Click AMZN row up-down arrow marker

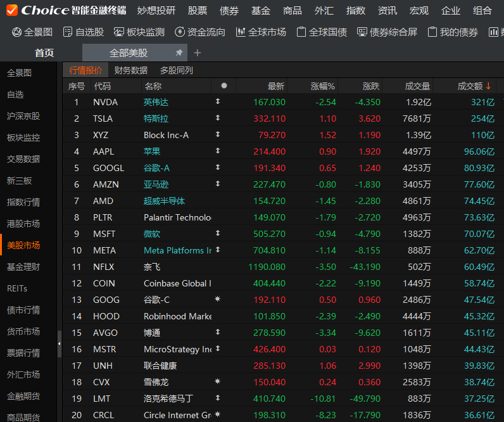pos(218,184)
